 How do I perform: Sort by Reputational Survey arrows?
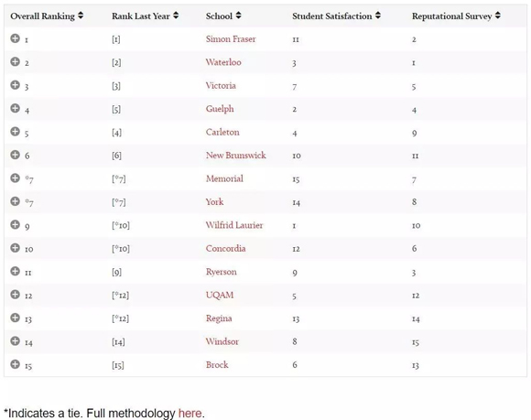pyautogui.click(x=497, y=16)
